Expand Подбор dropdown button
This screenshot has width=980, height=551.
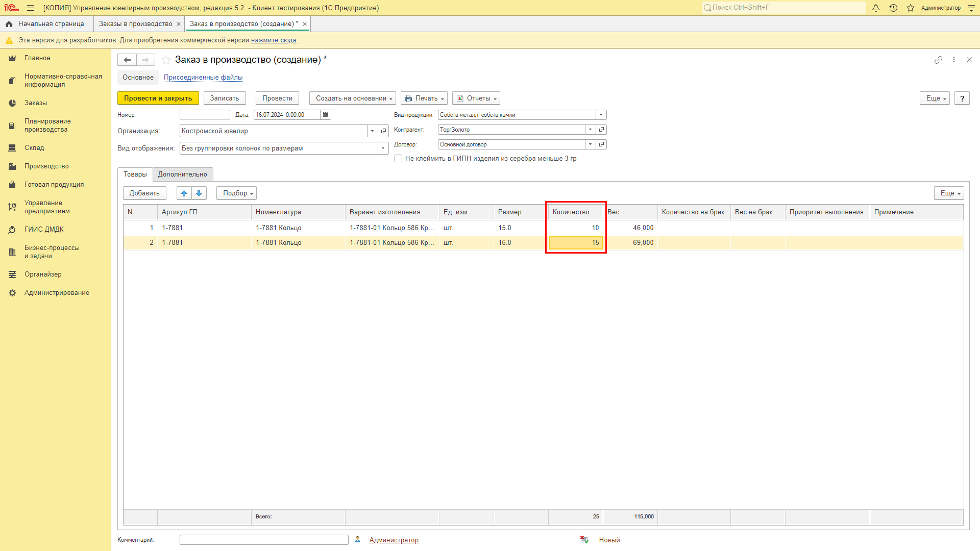236,193
